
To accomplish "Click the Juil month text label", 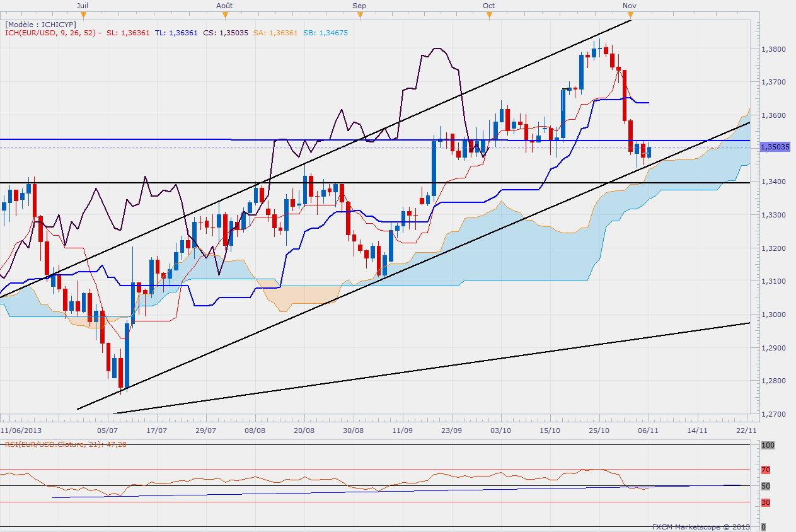I will coord(82,5).
